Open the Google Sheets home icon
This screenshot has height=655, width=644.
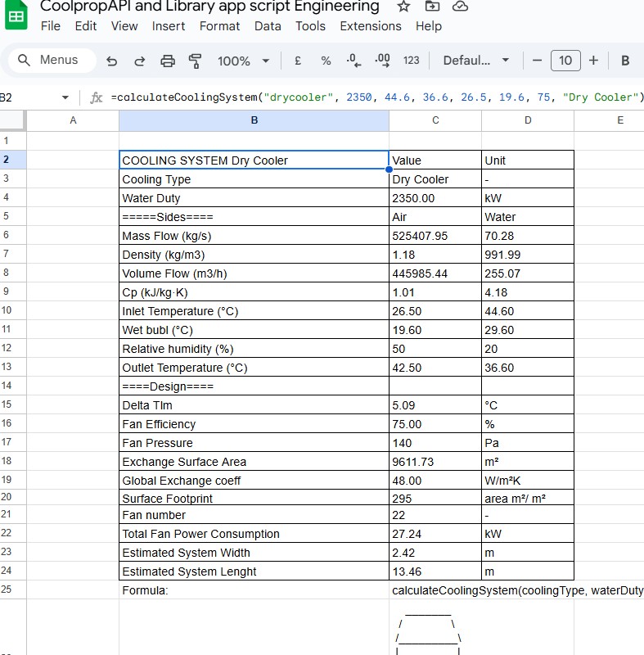tap(16, 16)
